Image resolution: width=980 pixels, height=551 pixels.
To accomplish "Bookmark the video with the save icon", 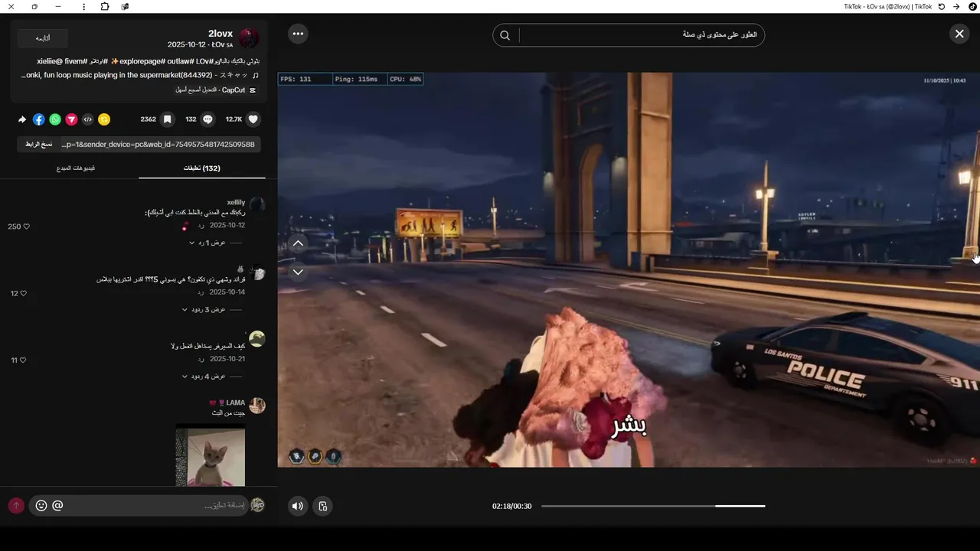I will click(167, 119).
